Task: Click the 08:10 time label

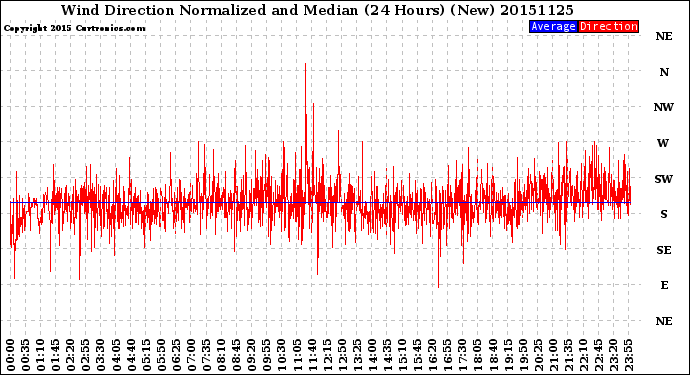Action: 221,355
